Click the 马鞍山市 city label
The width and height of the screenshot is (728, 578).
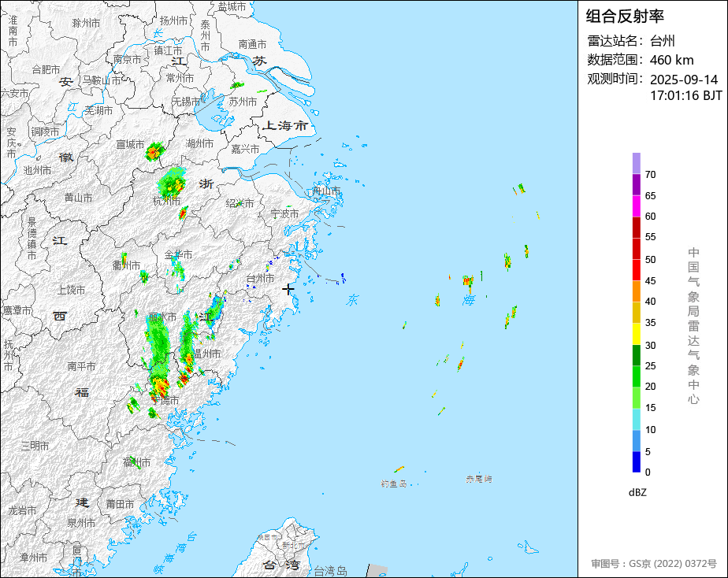(101, 80)
